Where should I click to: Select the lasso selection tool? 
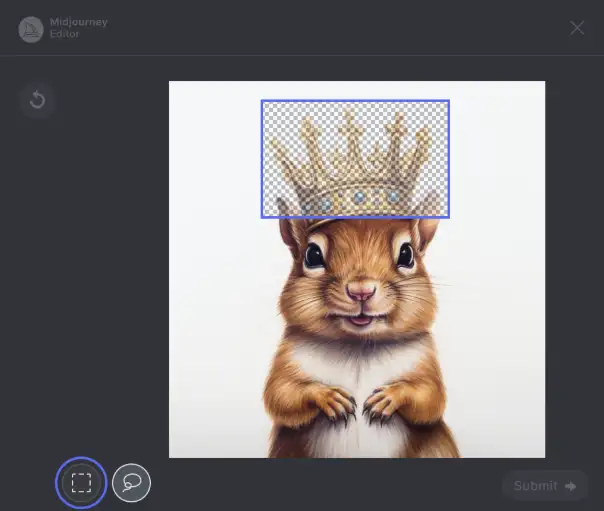[131, 483]
